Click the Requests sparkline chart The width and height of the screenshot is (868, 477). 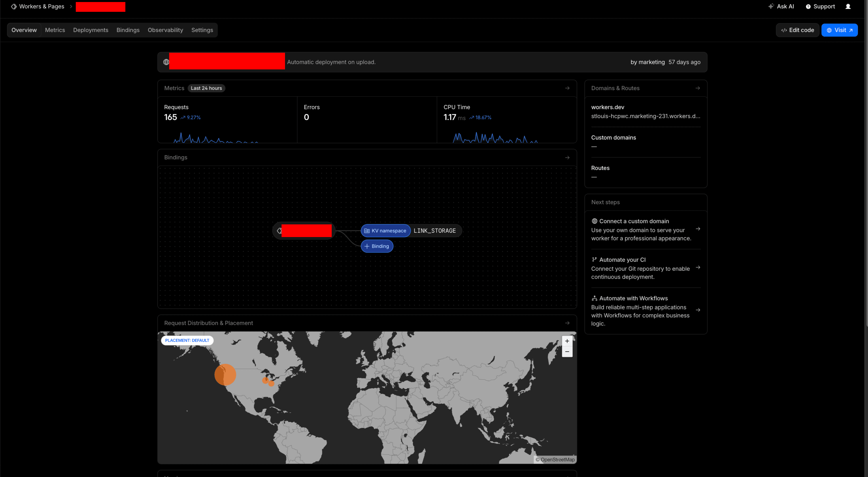pos(216,137)
